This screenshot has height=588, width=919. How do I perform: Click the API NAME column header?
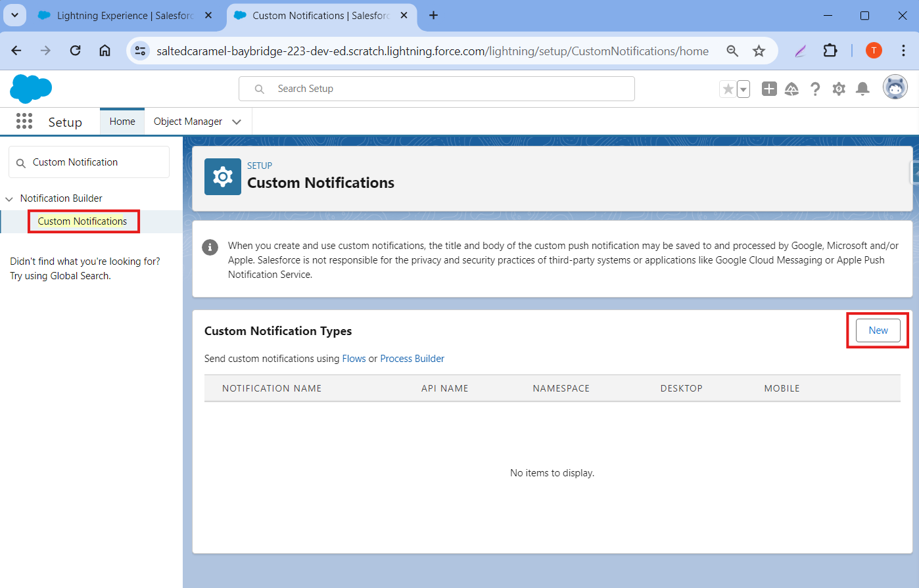(445, 388)
